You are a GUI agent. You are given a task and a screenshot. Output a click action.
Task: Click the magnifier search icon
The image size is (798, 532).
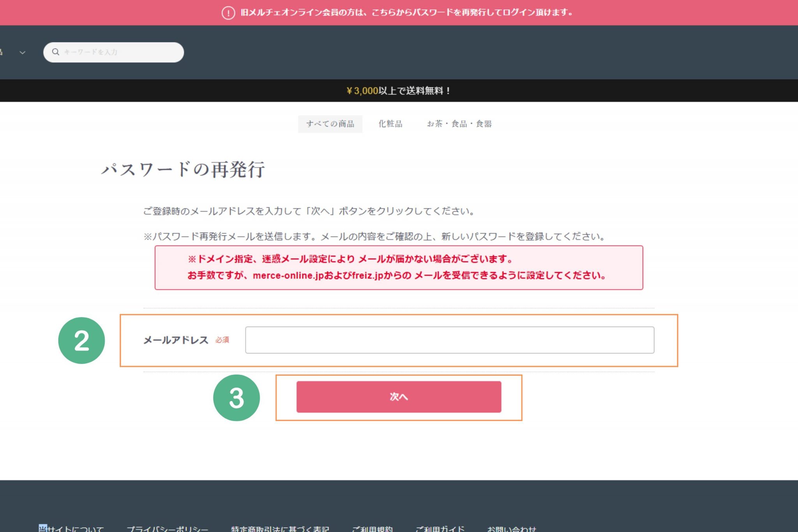[56, 52]
